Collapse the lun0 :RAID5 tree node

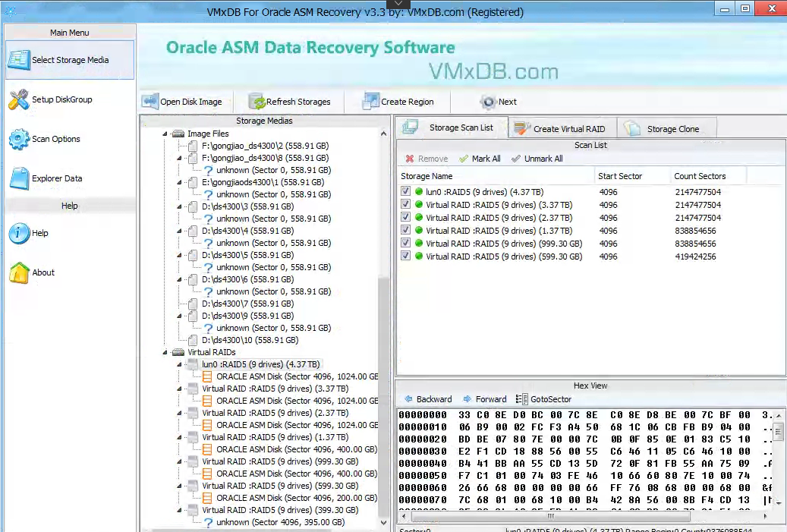[179, 364]
